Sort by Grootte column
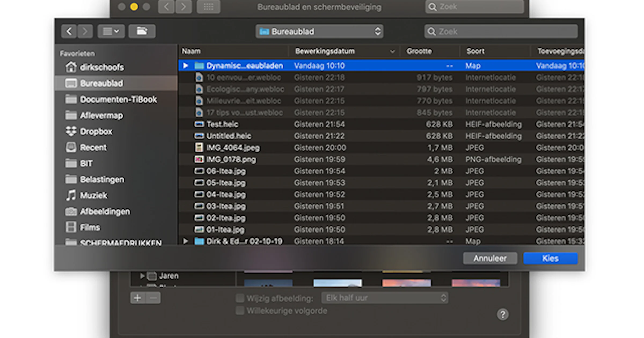Screen dimensions: 644x338 click(430, 51)
